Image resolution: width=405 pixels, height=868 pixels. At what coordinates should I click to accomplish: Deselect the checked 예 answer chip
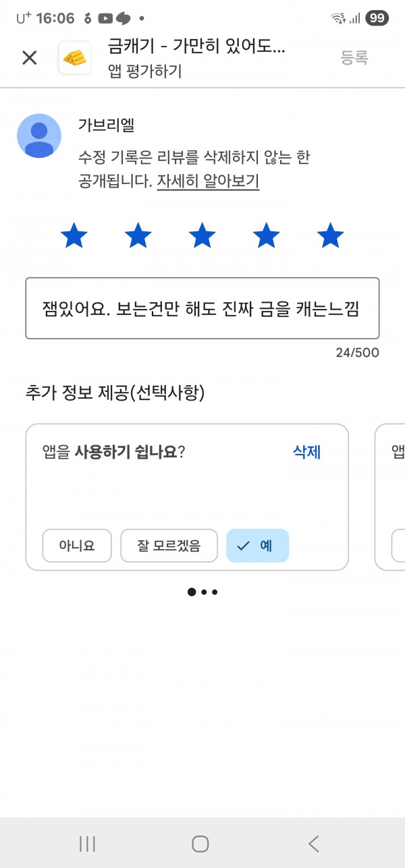(x=257, y=546)
